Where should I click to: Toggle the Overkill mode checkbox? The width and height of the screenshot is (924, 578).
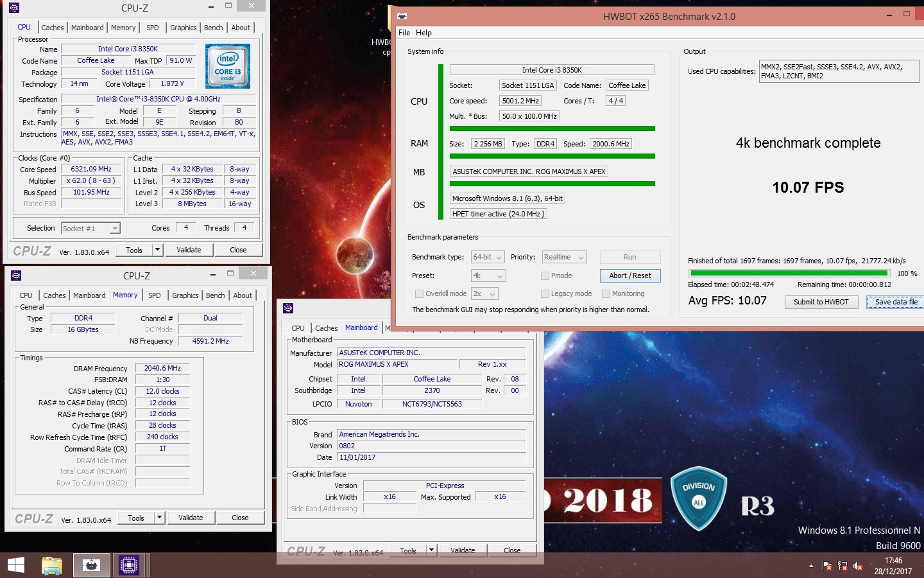click(x=419, y=293)
